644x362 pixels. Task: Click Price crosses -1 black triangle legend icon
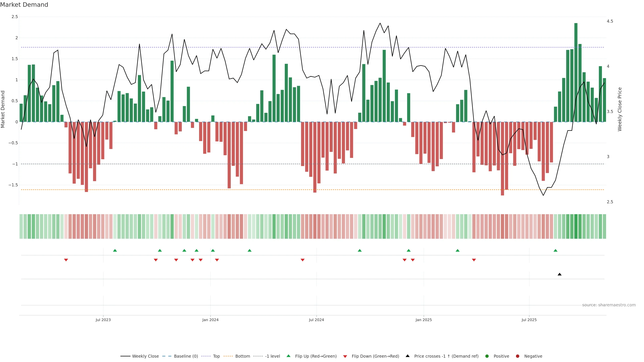click(x=408, y=356)
